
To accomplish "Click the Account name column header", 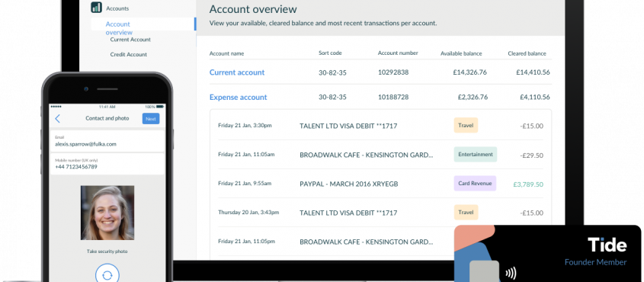I will [x=226, y=53].
